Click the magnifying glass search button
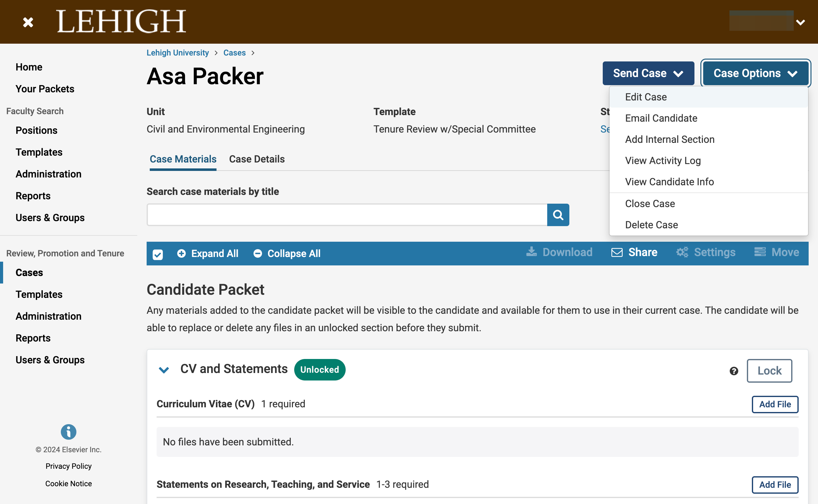Viewport: 818px width, 504px height. tap(558, 215)
